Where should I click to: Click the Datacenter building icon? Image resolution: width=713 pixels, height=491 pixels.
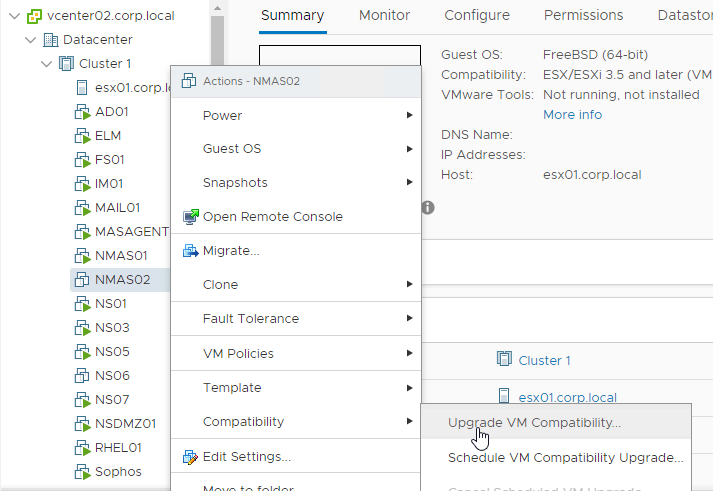50,40
